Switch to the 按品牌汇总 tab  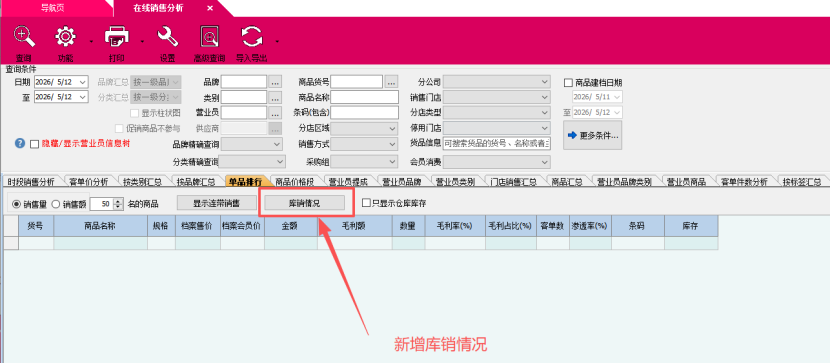(x=196, y=182)
